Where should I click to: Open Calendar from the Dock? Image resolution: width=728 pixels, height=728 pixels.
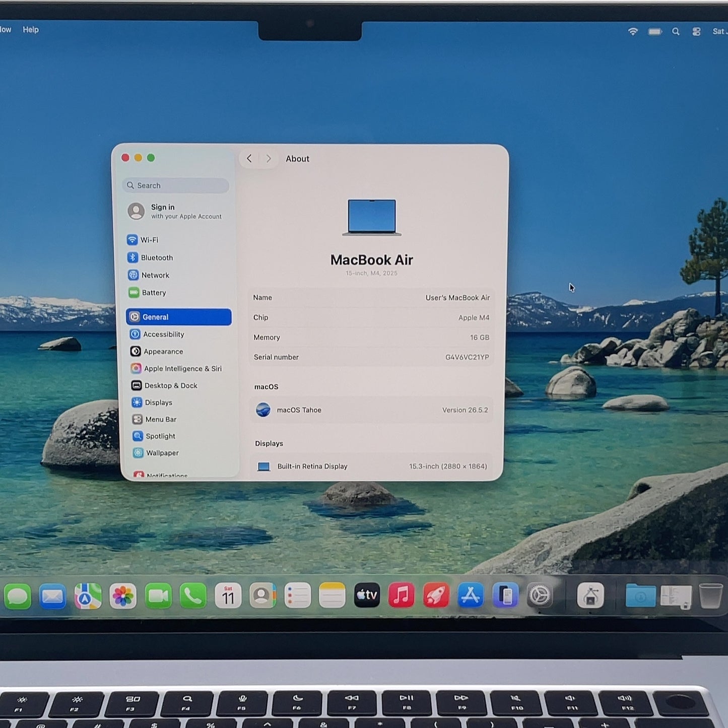point(228,597)
